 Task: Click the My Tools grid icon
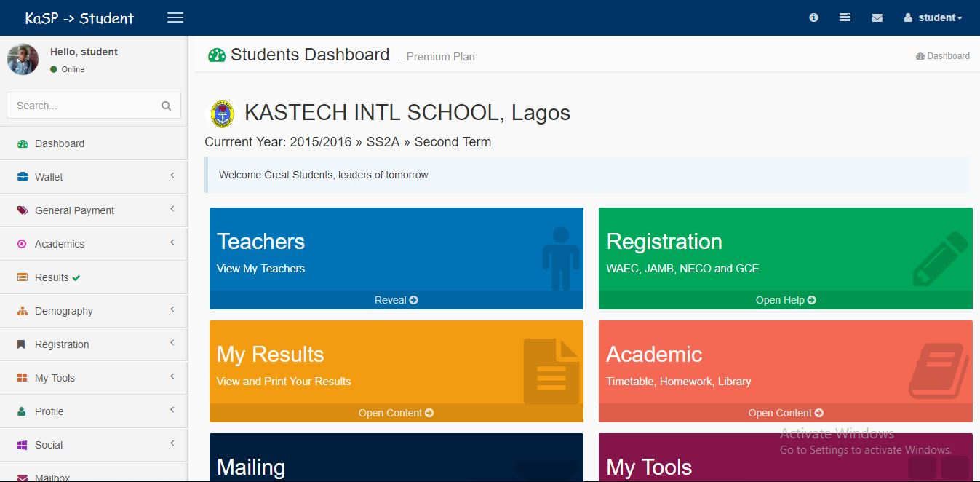point(22,378)
